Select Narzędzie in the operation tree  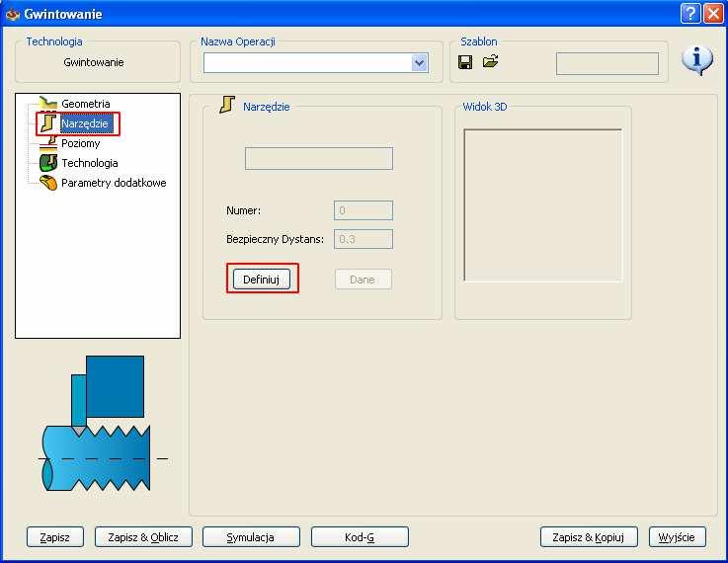point(86,123)
